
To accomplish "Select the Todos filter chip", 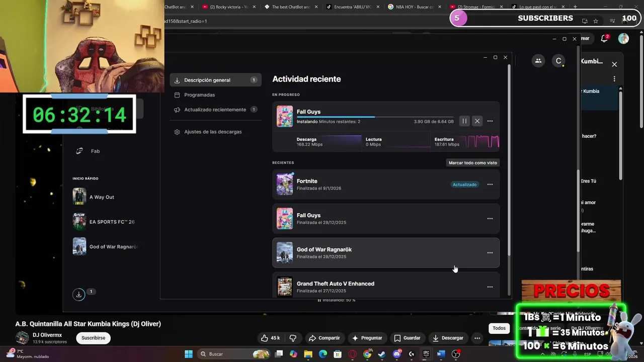I will point(499,328).
